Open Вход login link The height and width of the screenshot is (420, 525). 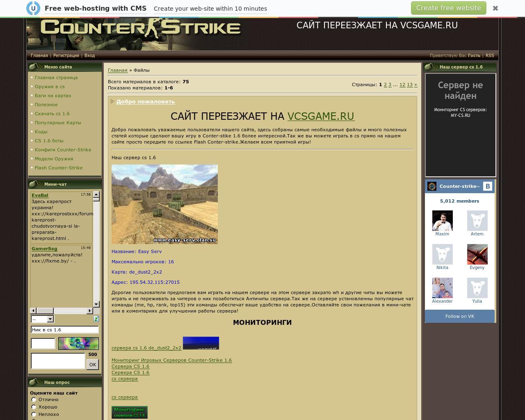[89, 55]
